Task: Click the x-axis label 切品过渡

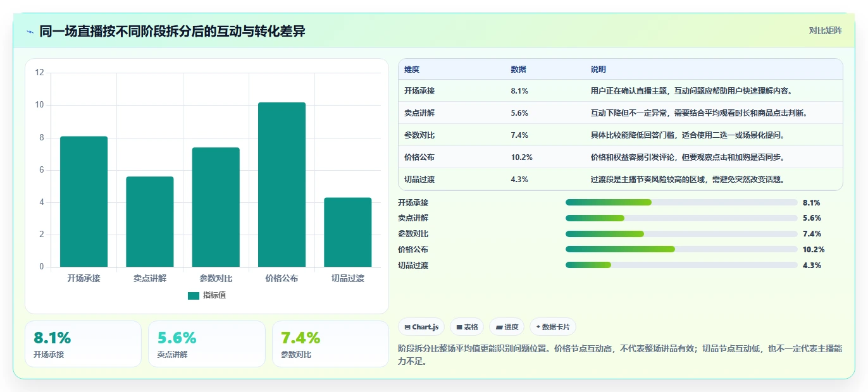Action: pos(348,278)
